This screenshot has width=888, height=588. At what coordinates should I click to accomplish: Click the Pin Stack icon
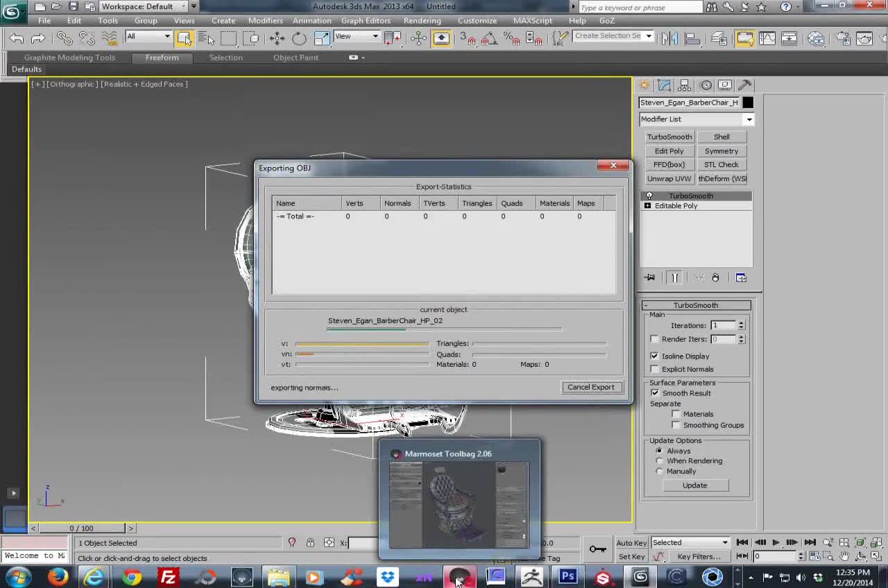coord(649,277)
